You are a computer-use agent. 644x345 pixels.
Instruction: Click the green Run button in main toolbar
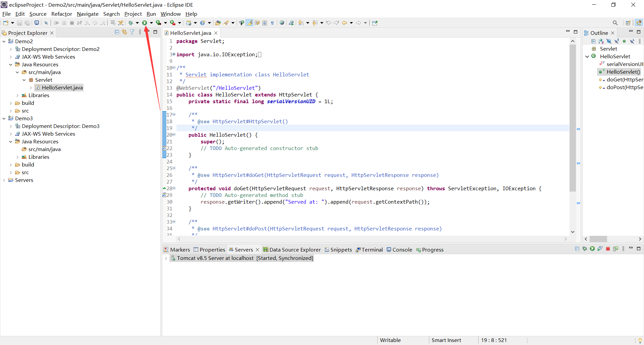(145, 23)
